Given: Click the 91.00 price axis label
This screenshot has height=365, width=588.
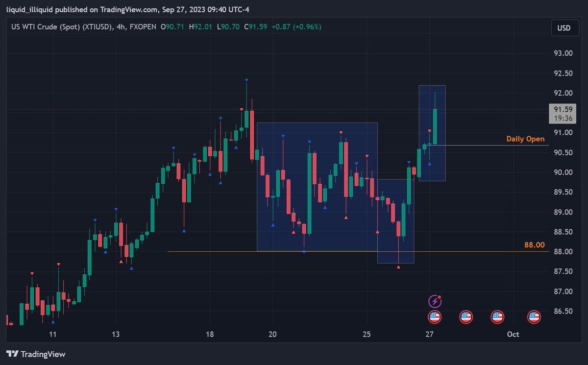Looking at the screenshot, I should pos(564,133).
